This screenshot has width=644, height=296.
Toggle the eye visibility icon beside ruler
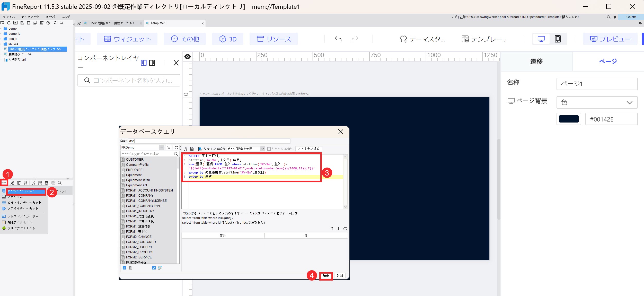(188, 57)
